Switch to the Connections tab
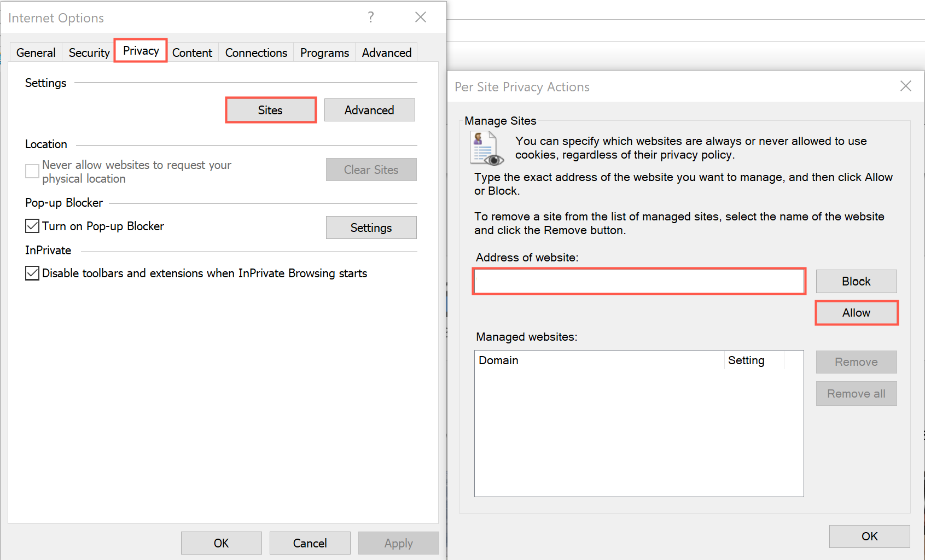The height and width of the screenshot is (560, 925). coord(255,52)
